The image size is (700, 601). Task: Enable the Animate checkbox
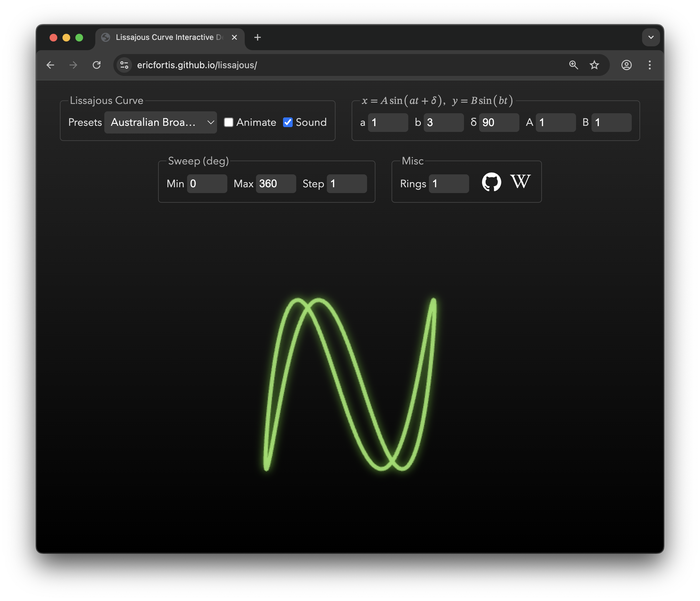229,122
